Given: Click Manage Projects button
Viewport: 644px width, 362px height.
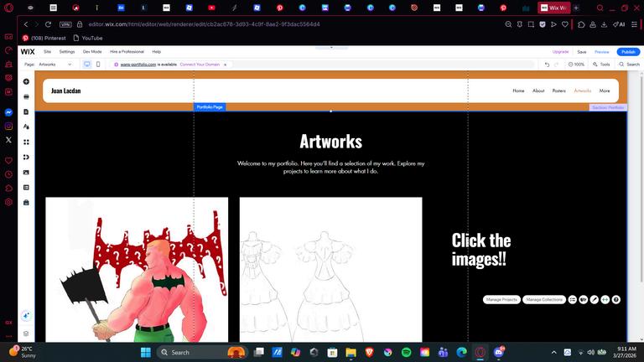Looking at the screenshot, I should pos(501,300).
